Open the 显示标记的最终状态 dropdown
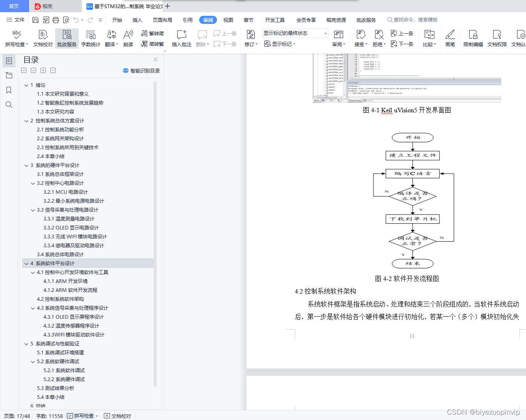 (x=295, y=33)
